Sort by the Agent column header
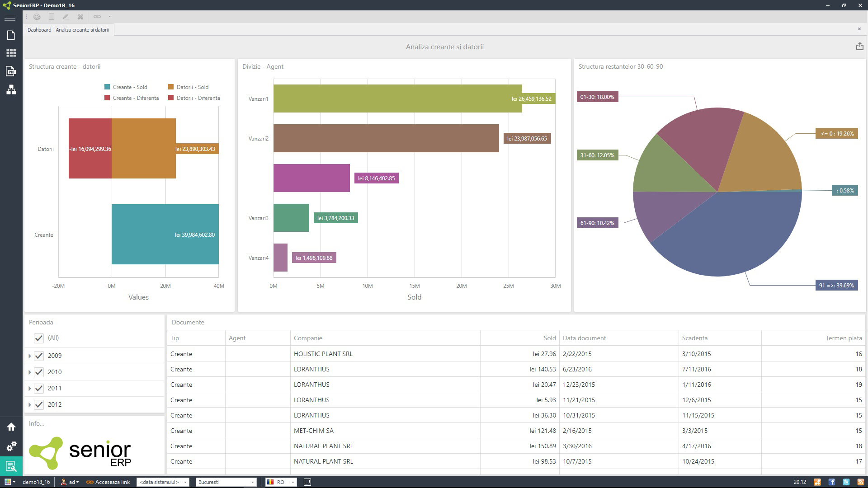Image resolution: width=868 pixels, height=488 pixels. [x=258, y=338]
